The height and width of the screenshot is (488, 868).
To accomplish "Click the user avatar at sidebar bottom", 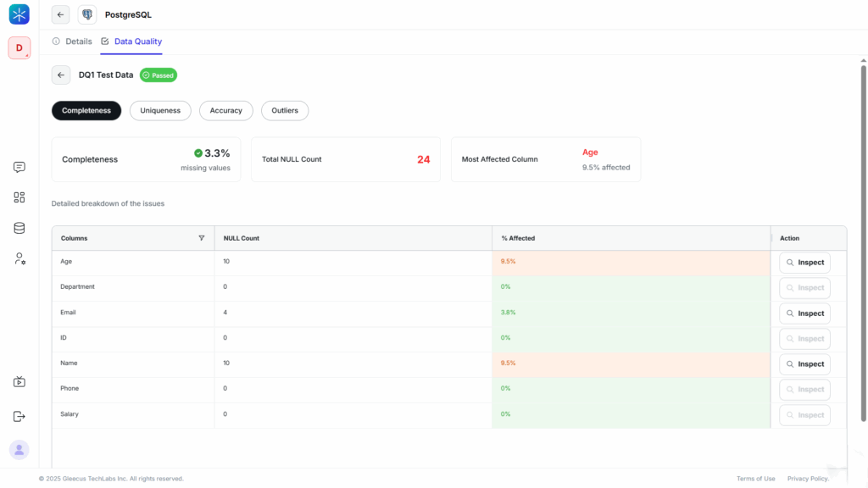I will (x=19, y=450).
